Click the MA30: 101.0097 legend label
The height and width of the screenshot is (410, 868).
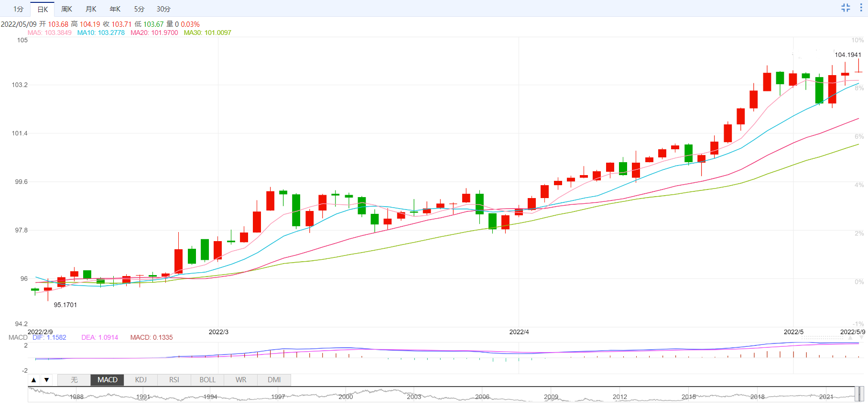207,33
